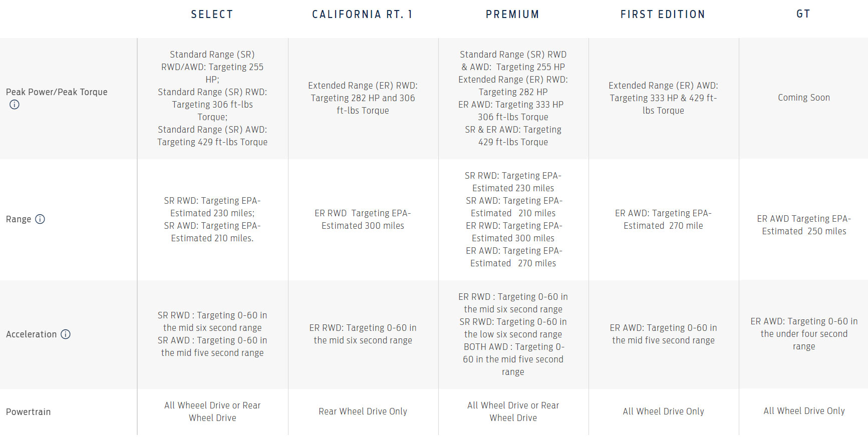The height and width of the screenshot is (437, 868).
Task: Choose the CALIFORNIA RT. 1 trim header
Action: 362,15
